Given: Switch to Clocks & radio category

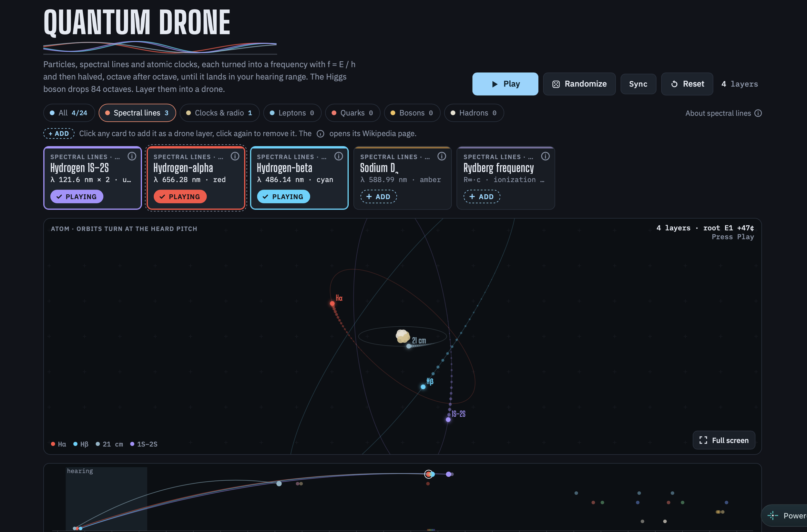Looking at the screenshot, I should click(x=220, y=113).
